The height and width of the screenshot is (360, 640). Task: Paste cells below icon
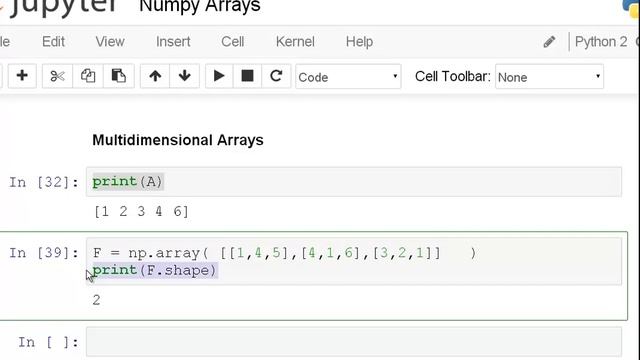point(118,76)
